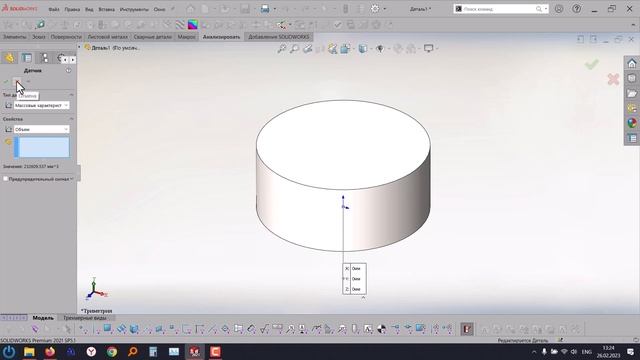This screenshot has height=360, width=640.
Task: Open the view settings monitor icon
Action: point(428,49)
